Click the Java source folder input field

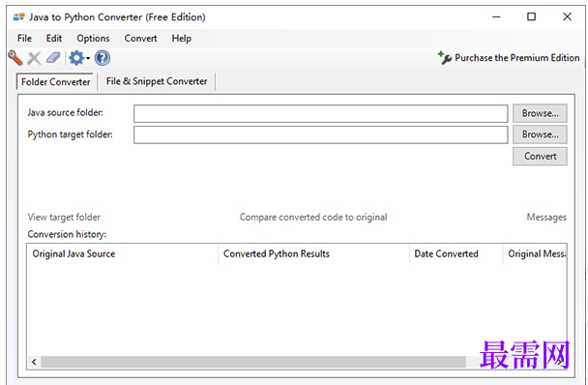321,113
